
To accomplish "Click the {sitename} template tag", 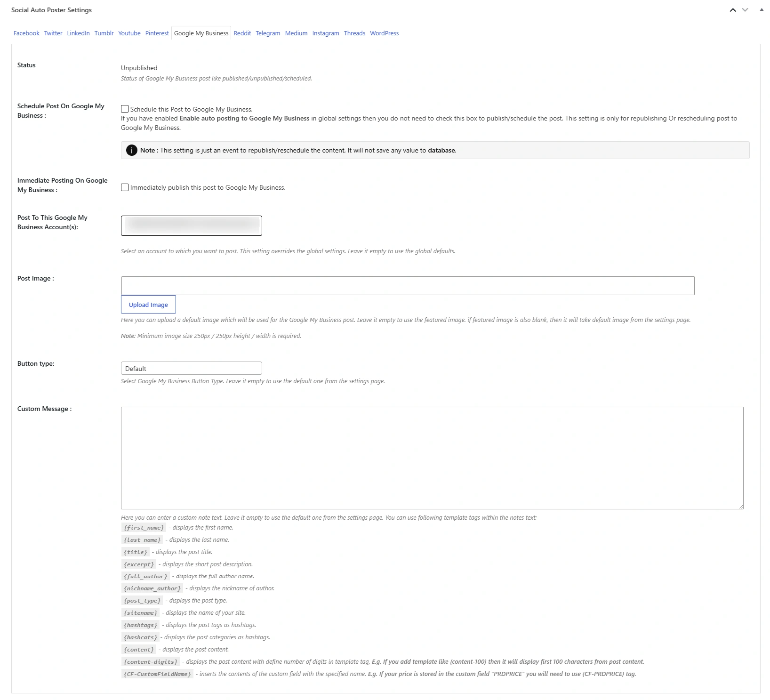I will [140, 613].
